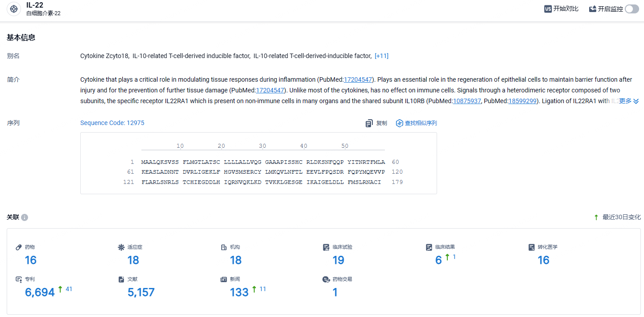This screenshot has height=317, width=644.
Task: Click the IL-22 target icon in header
Action: click(14, 9)
